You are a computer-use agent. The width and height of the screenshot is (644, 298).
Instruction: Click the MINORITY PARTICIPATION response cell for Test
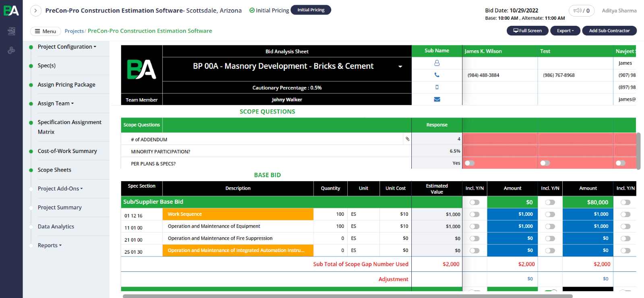(x=575, y=151)
